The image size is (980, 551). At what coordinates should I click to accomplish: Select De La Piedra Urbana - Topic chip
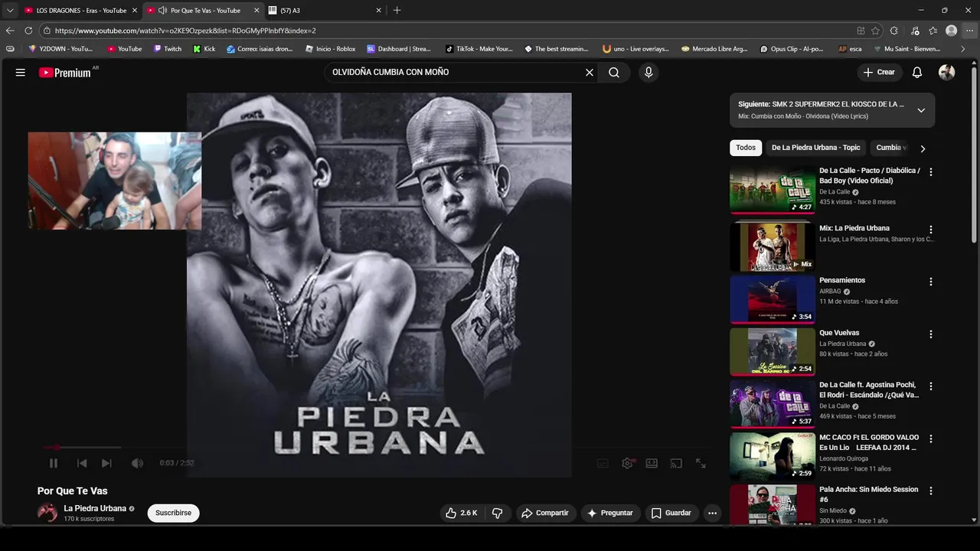[x=816, y=148]
